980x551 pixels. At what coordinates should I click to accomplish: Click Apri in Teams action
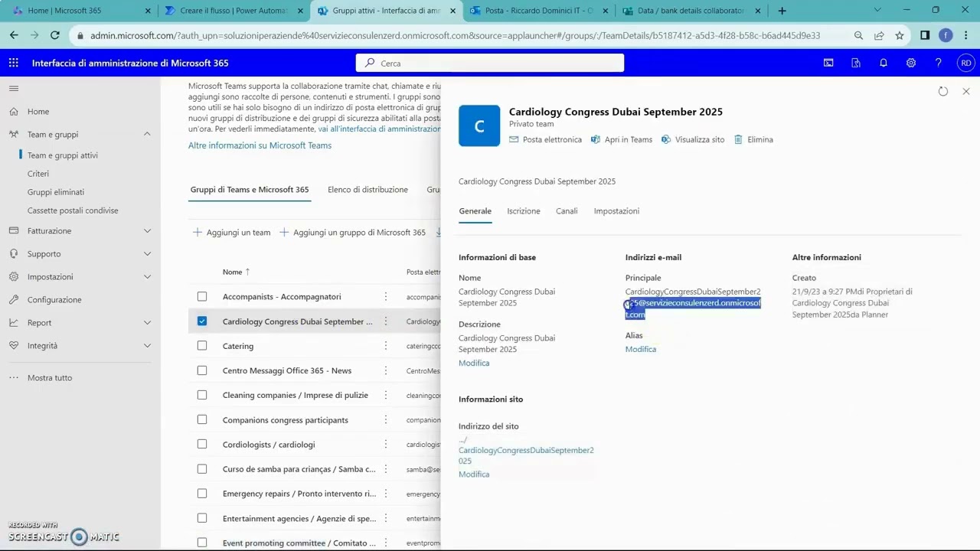[621, 139]
